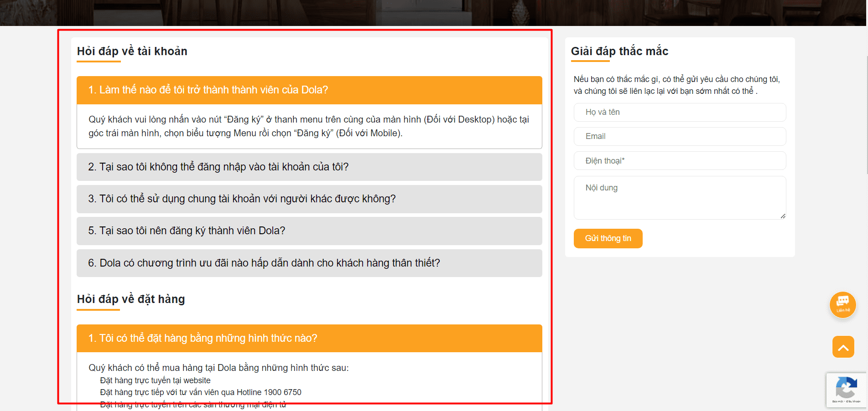868x411 pixels.
Task: Click the "Điện thoại" phone field
Action: click(680, 161)
